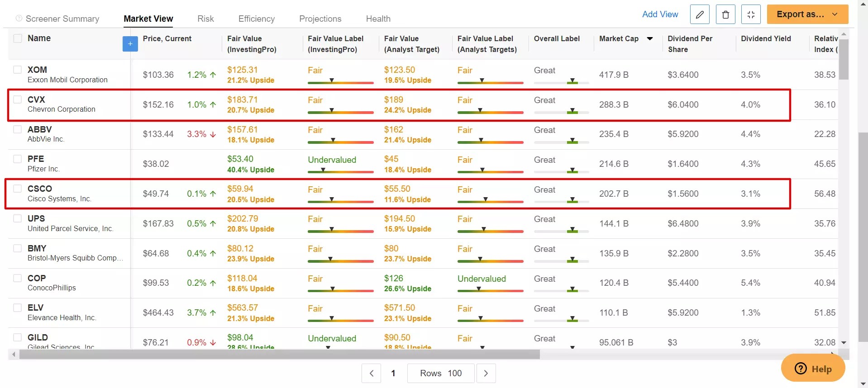The image size is (868, 388).
Task: Click the page number 1 indicator
Action: click(393, 373)
